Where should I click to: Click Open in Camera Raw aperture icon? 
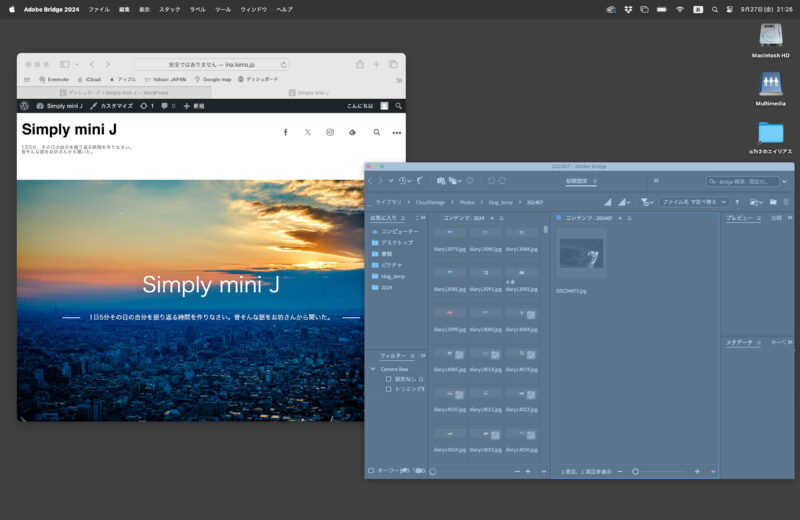click(470, 181)
